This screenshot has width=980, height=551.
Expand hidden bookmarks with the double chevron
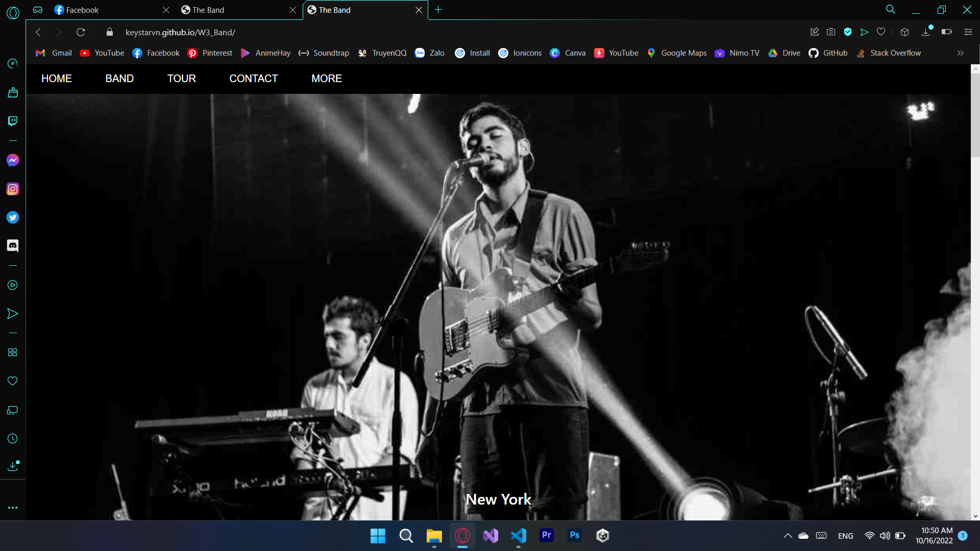(x=960, y=53)
